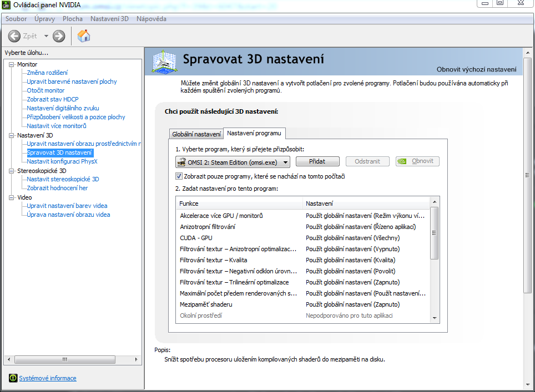
Task: Collapse the Monitor tree node
Action: point(12,64)
